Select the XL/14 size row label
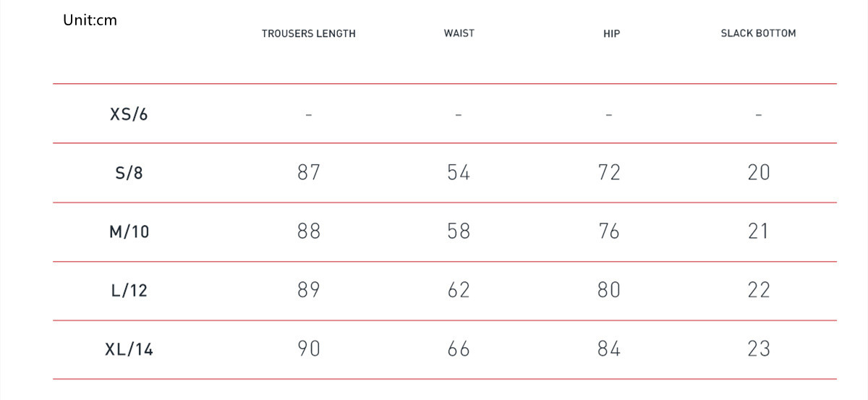 pyautogui.click(x=129, y=350)
